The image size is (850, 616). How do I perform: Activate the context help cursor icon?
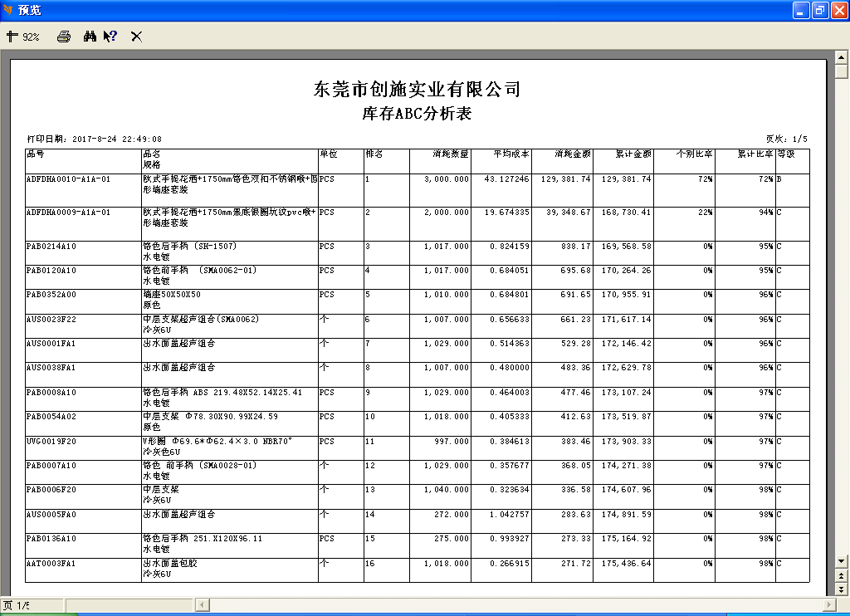point(110,37)
